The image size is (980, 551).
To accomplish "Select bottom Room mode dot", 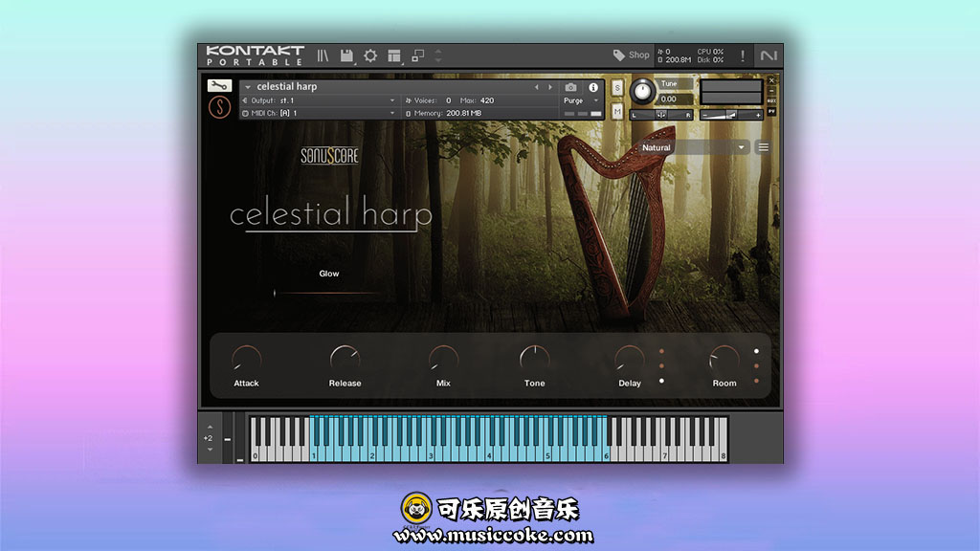I will 756,381.
